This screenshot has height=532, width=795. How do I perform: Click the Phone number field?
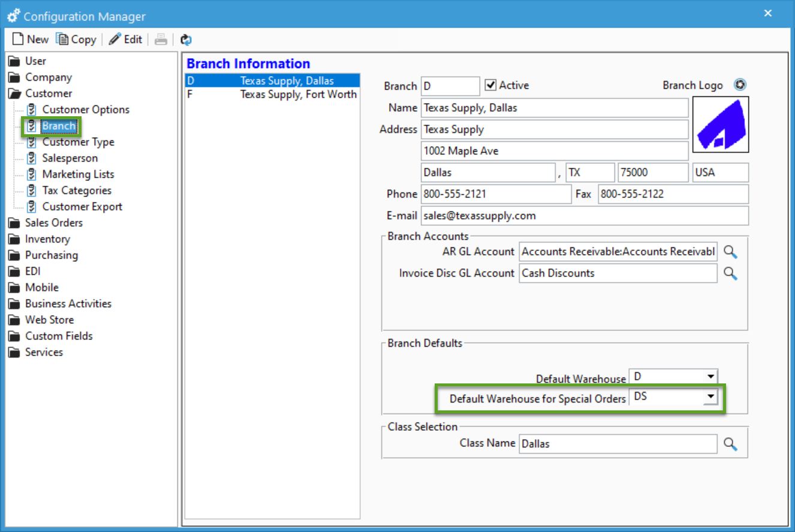(496, 194)
